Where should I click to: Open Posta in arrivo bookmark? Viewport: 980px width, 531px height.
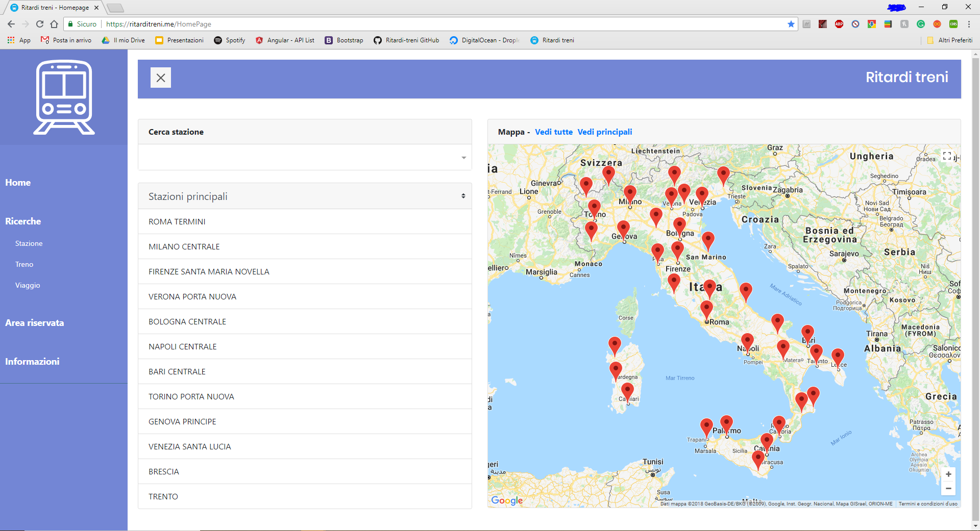coord(66,40)
